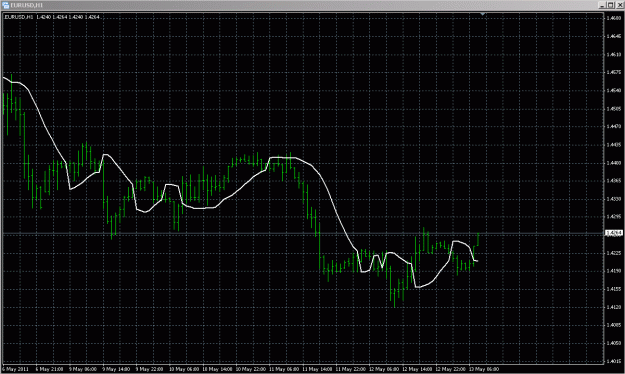This screenshot has height=374, width=625.
Task: Click time axis label 12 May 22:00
Action: point(450,369)
